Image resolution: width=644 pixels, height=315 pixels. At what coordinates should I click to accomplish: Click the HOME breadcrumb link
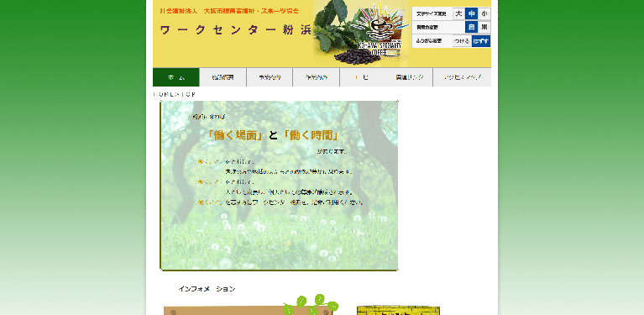(x=162, y=94)
